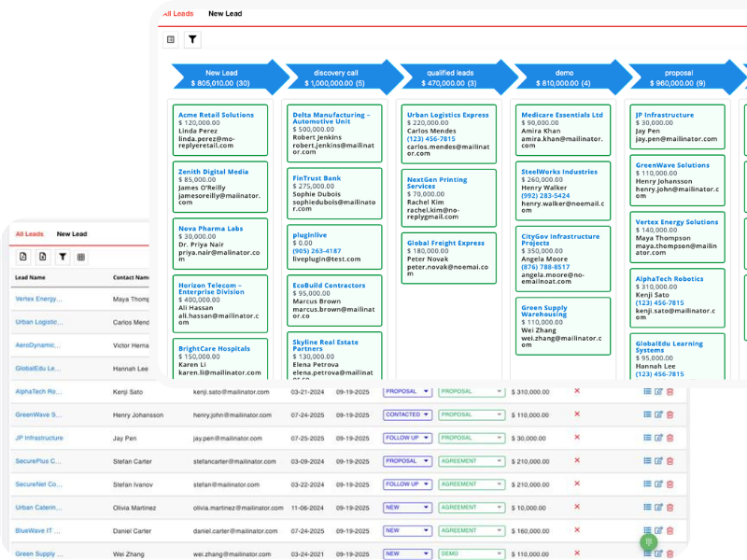Open the Acme Retail Solutions lead card
The image size is (747, 560).
(x=216, y=115)
